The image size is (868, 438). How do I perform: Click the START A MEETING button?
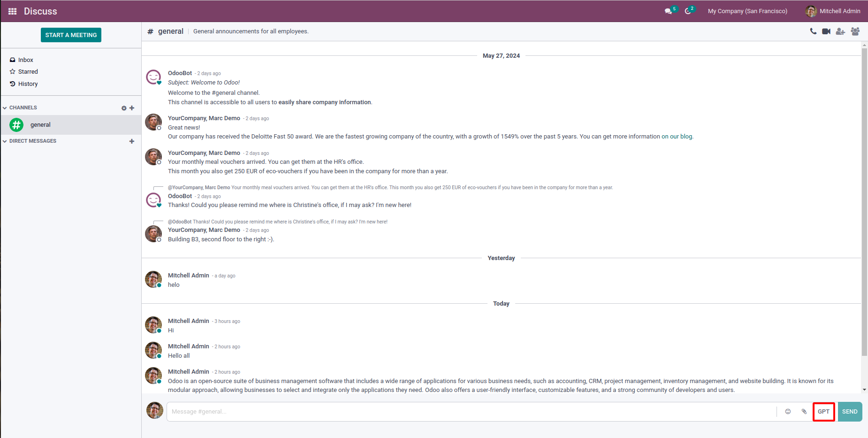click(71, 35)
